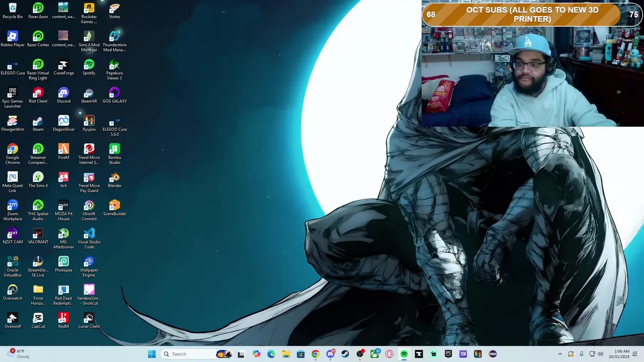
Task: Launch CurseForge from the desktop
Action: tap(63, 67)
